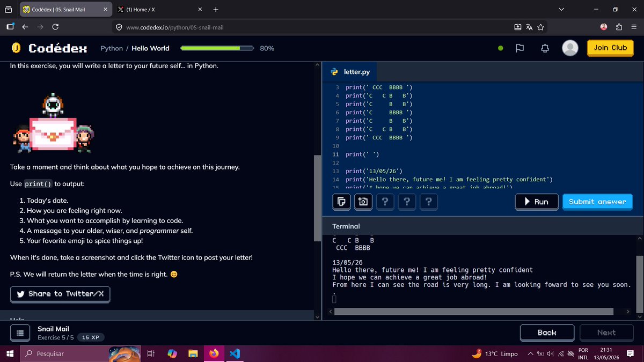The height and width of the screenshot is (362, 644).
Task: Click the Submit answer button
Action: 597,202
